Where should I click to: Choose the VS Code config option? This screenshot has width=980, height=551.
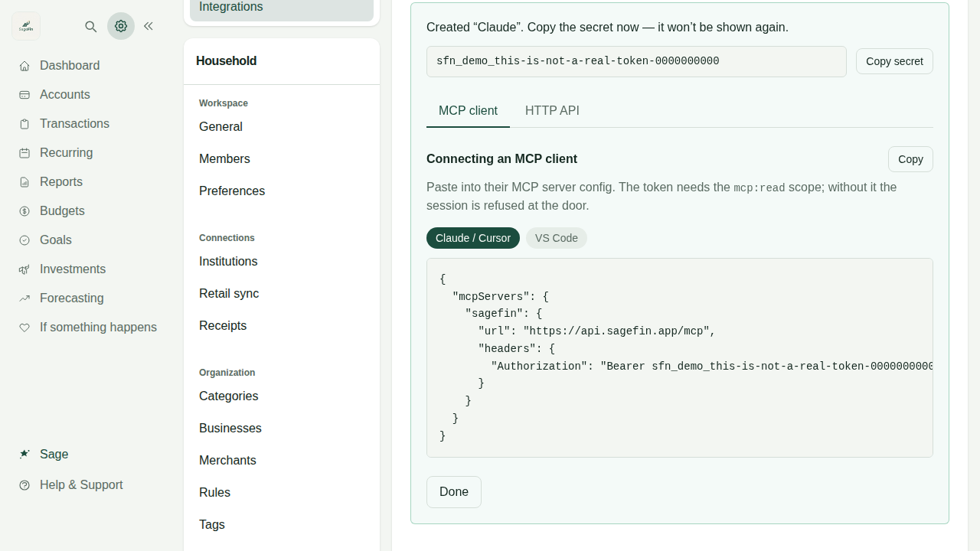[557, 238]
